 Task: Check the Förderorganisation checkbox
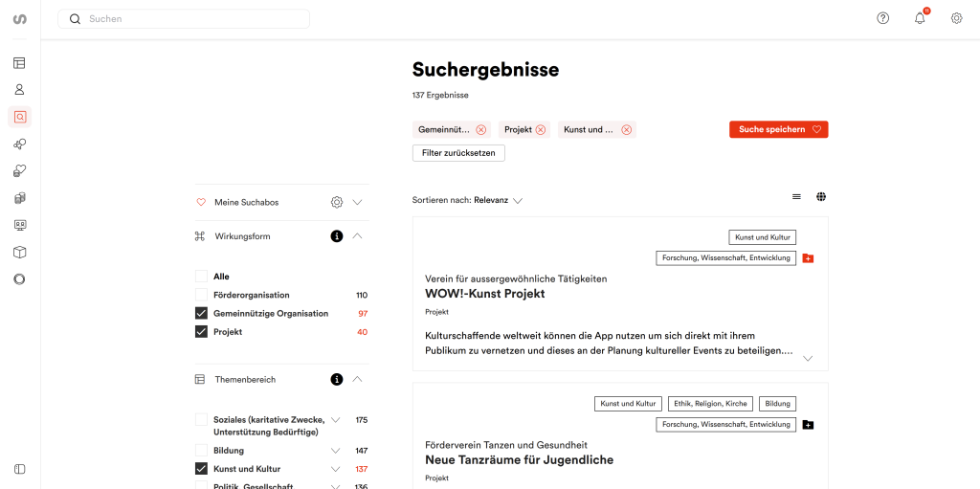pyautogui.click(x=201, y=295)
